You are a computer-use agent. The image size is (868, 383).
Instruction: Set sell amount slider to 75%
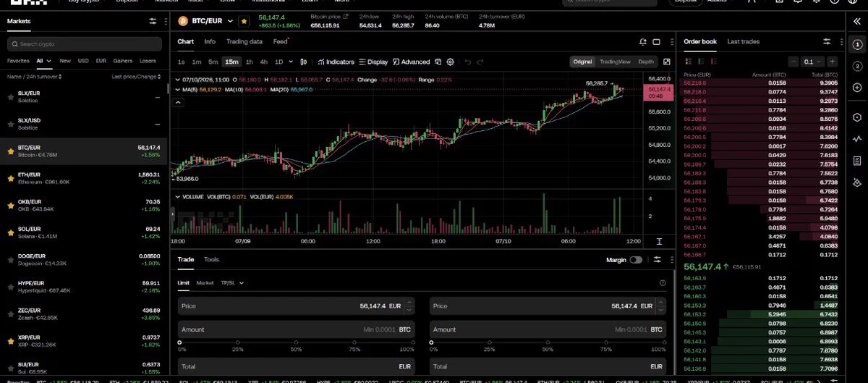607,343
